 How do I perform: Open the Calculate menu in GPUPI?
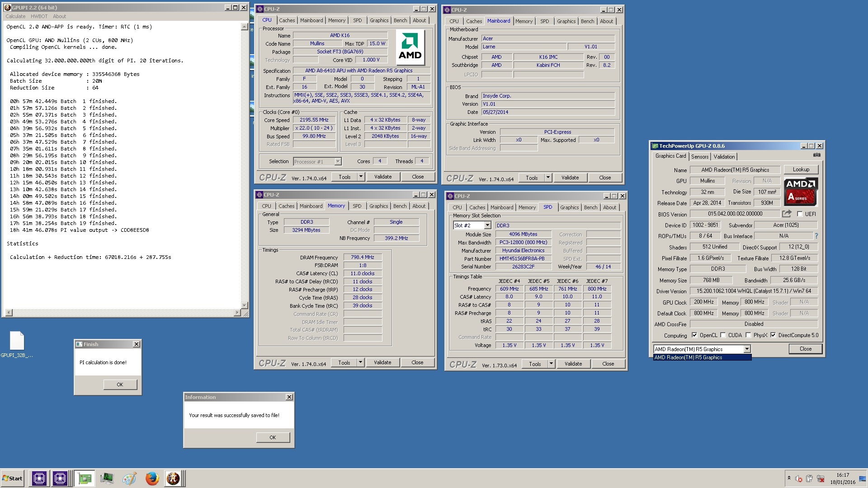[15, 16]
